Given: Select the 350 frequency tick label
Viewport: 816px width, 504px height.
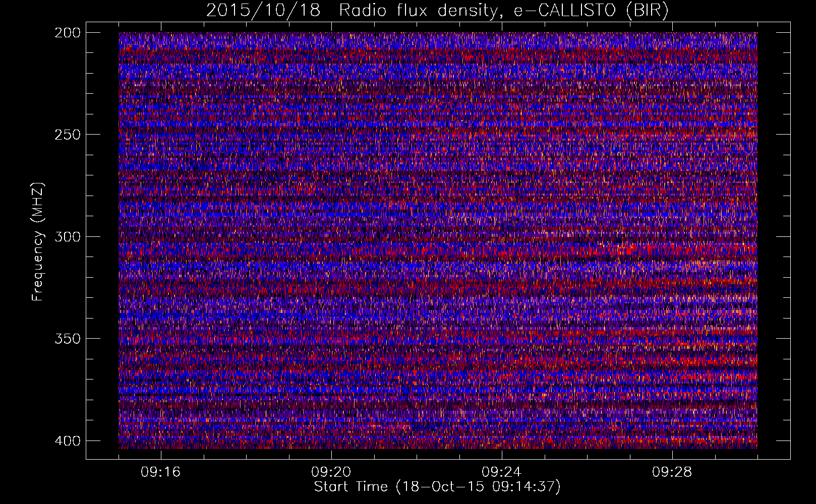Looking at the screenshot, I should coord(67,339).
